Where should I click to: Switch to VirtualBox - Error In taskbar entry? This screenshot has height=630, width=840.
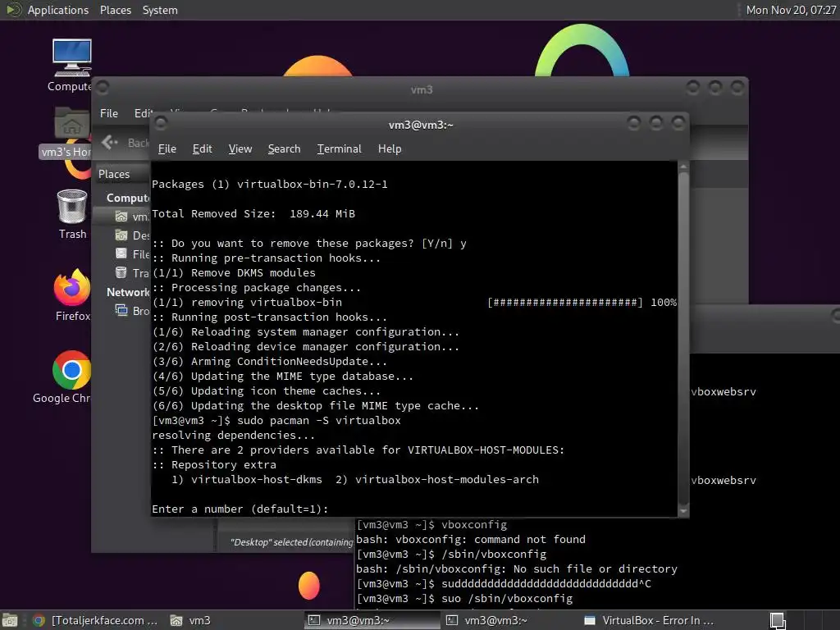pyautogui.click(x=649, y=620)
